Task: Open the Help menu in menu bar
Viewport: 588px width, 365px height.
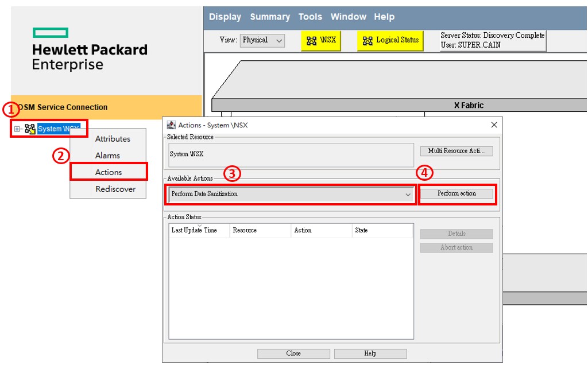Action: (384, 17)
